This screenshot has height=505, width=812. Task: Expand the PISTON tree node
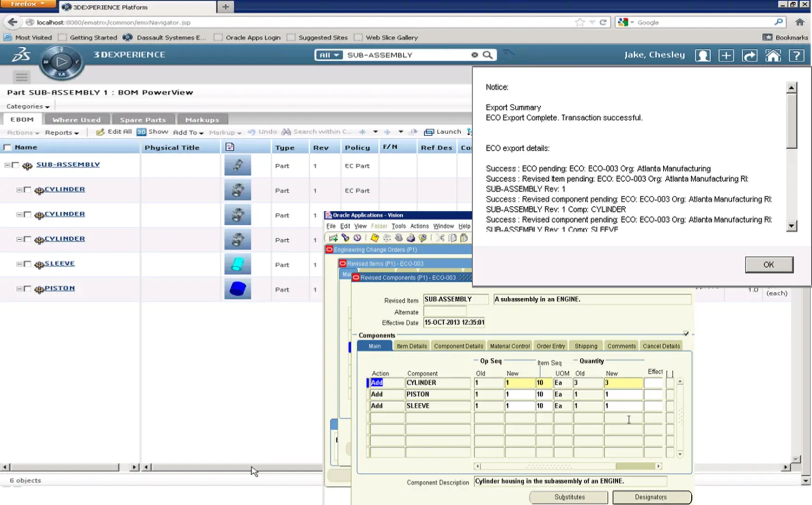point(19,289)
